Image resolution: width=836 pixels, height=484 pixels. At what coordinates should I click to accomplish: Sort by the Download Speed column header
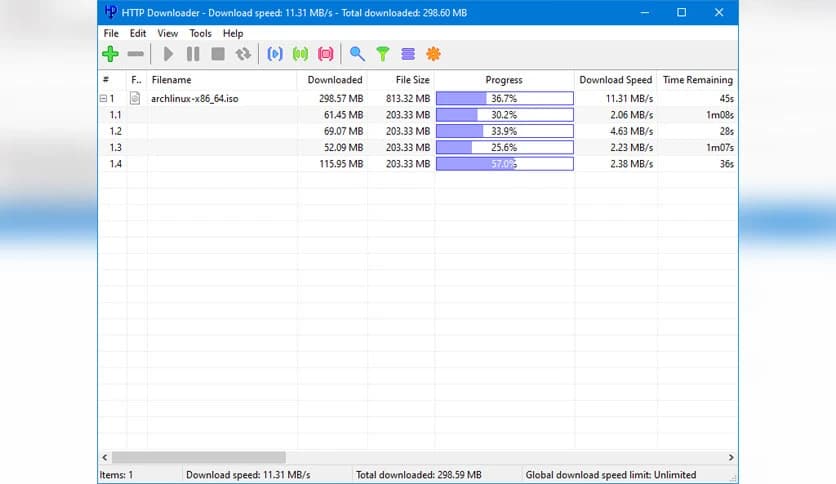pos(616,80)
